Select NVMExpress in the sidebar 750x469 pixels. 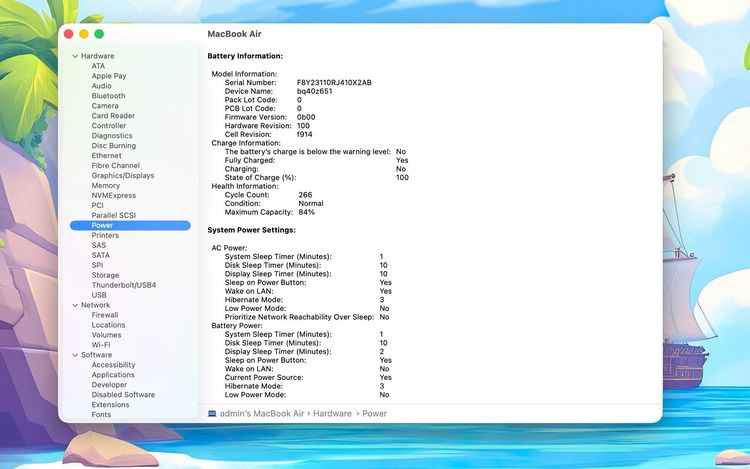point(113,196)
